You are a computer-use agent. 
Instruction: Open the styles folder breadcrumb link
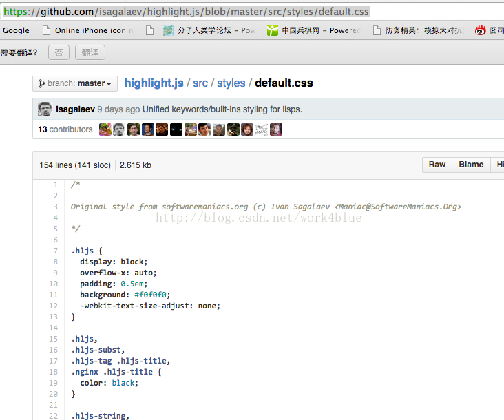pos(231,83)
